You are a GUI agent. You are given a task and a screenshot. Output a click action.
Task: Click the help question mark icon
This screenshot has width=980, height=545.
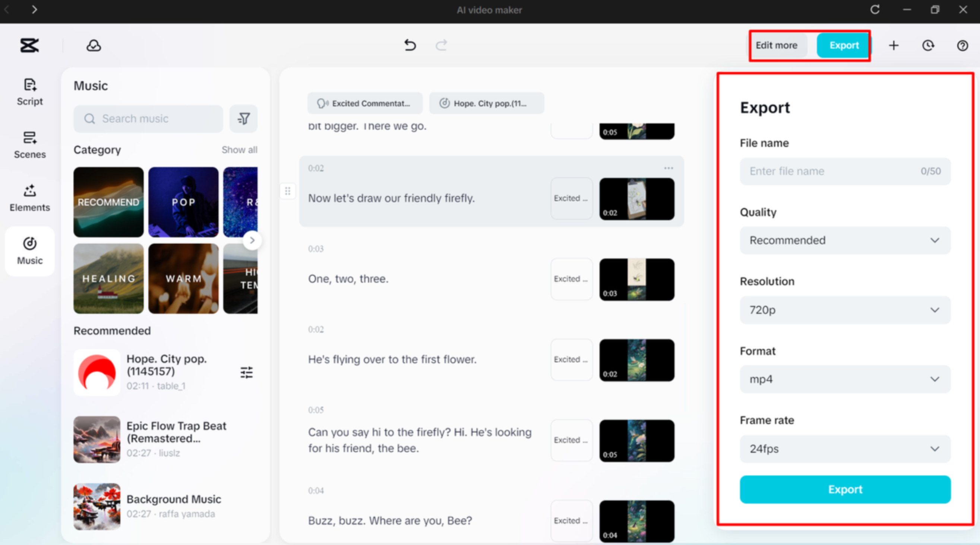click(962, 46)
